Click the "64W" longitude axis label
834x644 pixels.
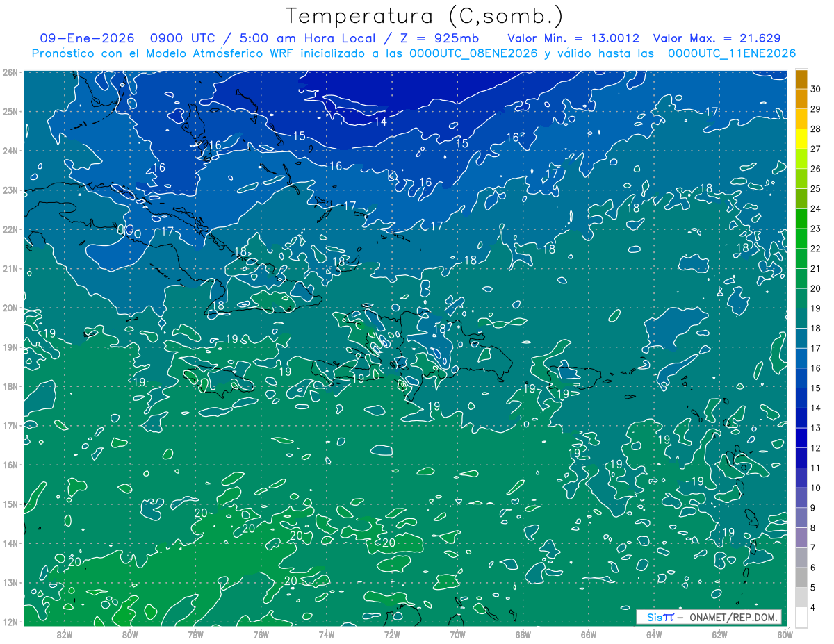[654, 634]
